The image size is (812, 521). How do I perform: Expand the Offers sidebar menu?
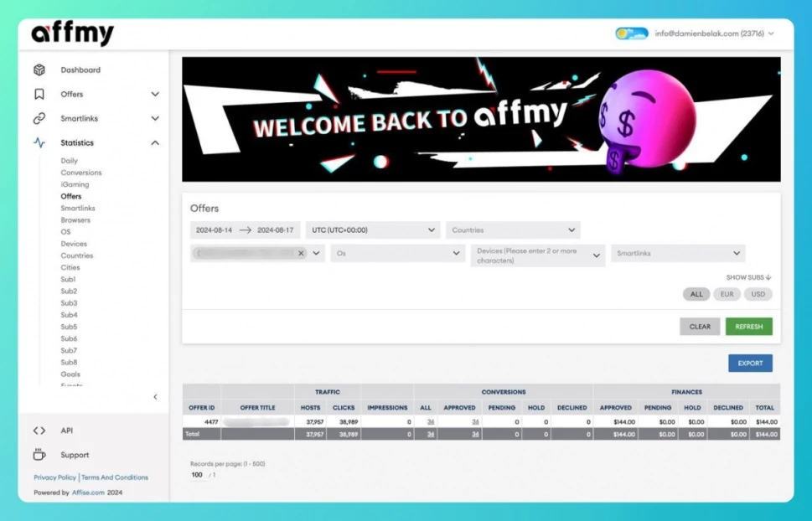[155, 95]
